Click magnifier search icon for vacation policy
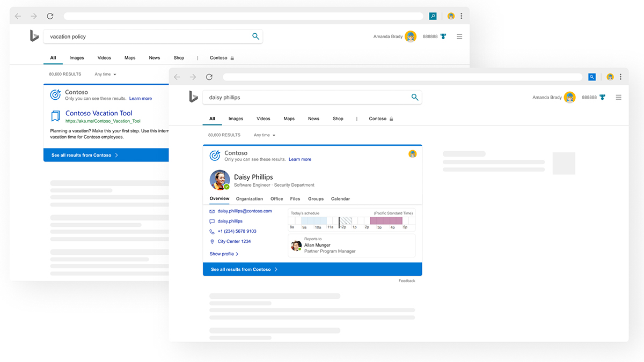The width and height of the screenshot is (644, 362). tap(256, 36)
